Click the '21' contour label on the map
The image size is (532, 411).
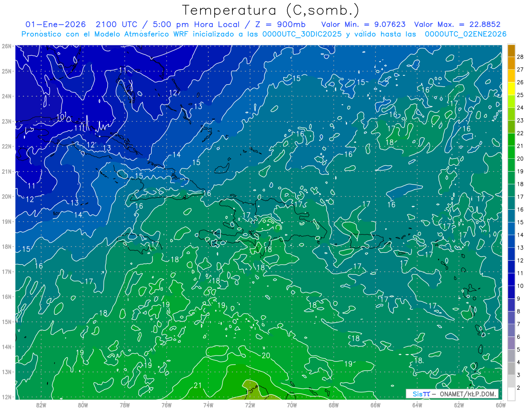click(x=198, y=385)
